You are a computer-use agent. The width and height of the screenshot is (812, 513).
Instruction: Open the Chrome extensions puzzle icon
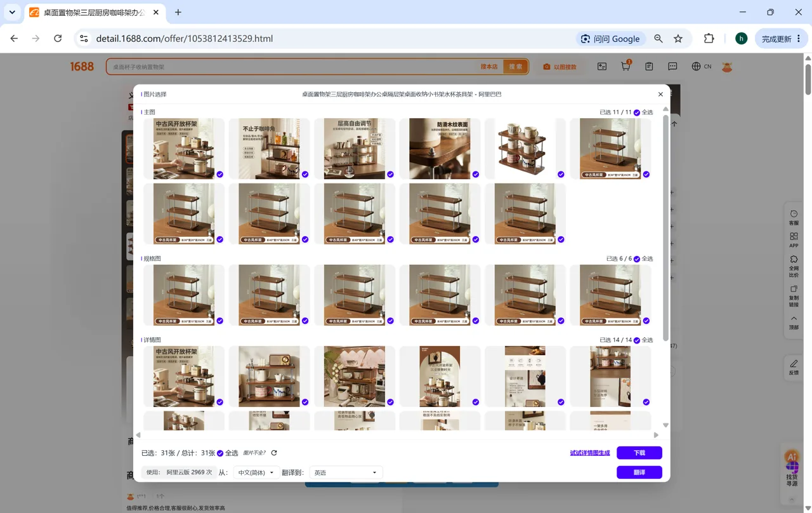click(709, 39)
